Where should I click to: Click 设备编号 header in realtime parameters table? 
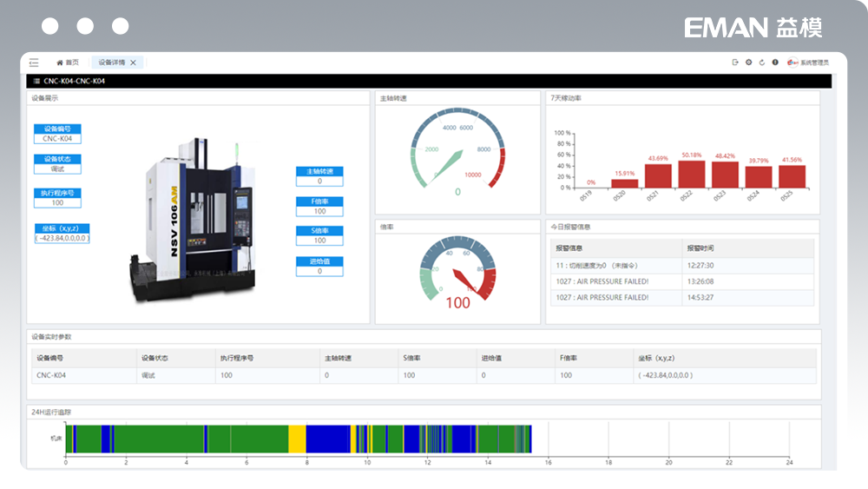pos(49,358)
